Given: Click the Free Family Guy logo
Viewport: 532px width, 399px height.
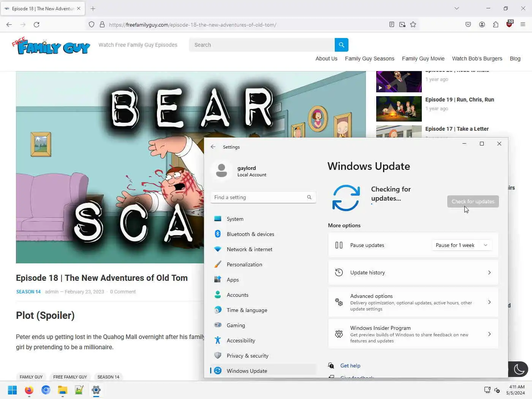Looking at the screenshot, I should [51, 46].
